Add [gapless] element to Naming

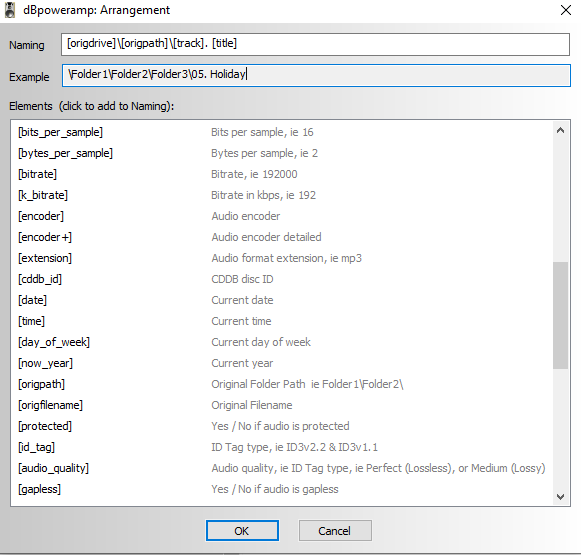39,489
